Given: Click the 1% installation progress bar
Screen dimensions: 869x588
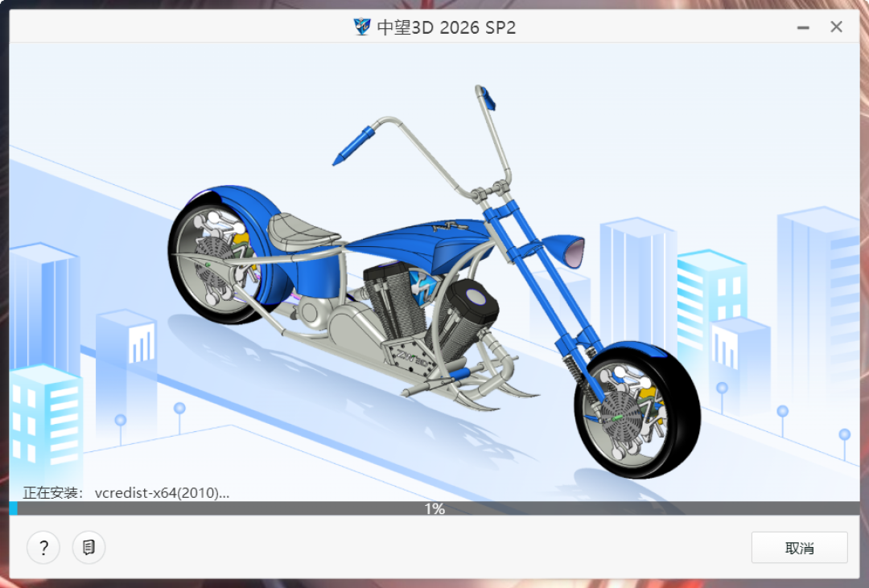Looking at the screenshot, I should [434, 508].
